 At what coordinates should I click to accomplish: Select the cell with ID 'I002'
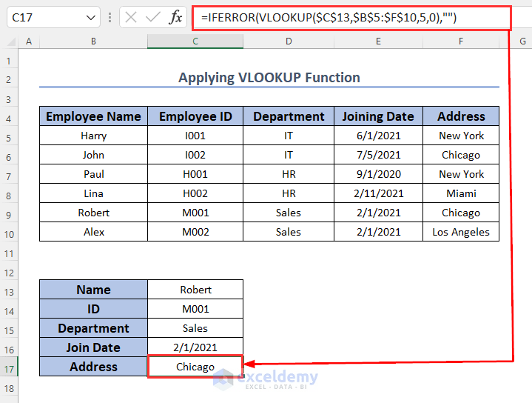[195, 155]
